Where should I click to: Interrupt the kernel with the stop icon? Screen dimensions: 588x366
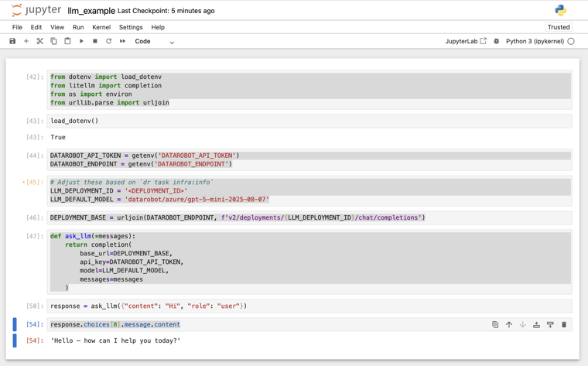click(95, 41)
